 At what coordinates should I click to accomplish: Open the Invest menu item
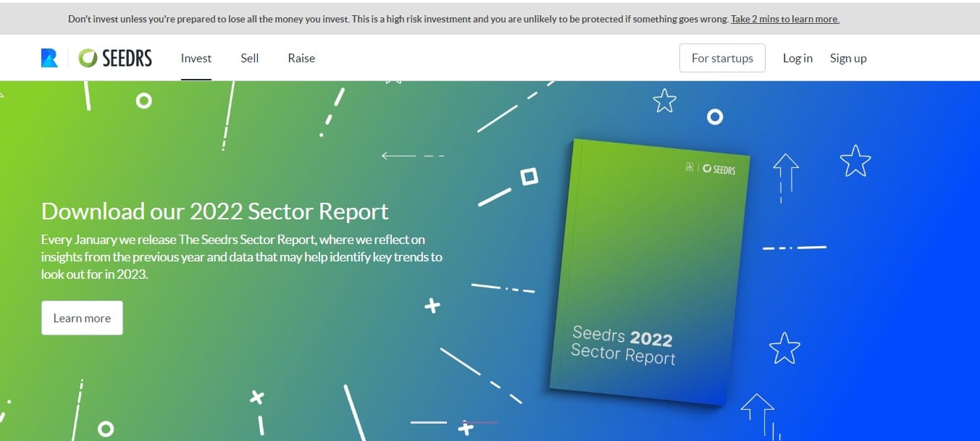click(x=196, y=58)
